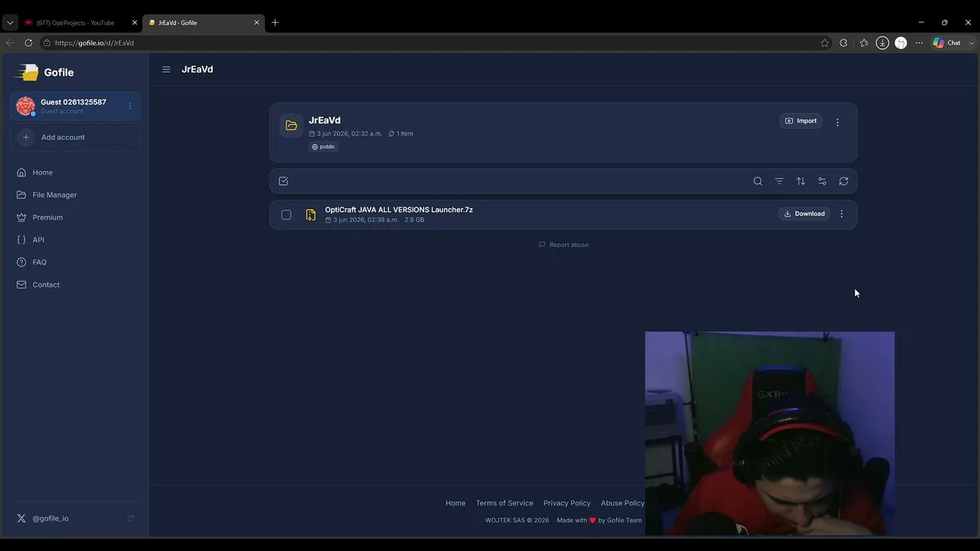Open JrEaVd folder more options menu

(838, 122)
